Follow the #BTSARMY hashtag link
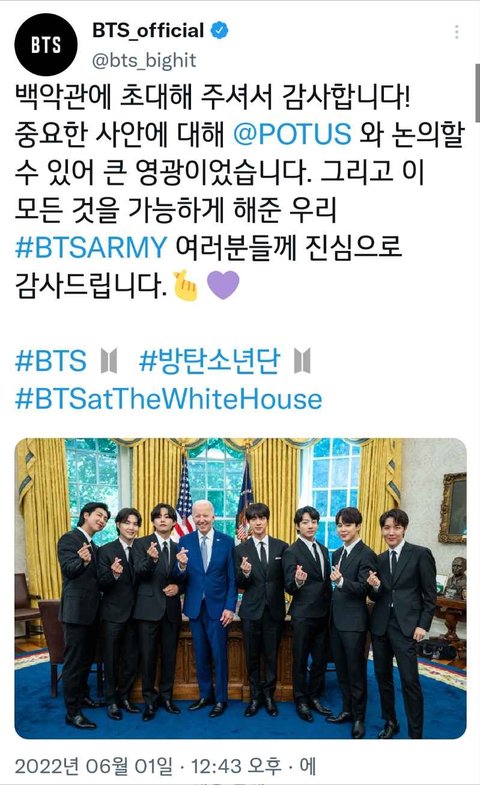Screen dimensions: 480x785 91,247
